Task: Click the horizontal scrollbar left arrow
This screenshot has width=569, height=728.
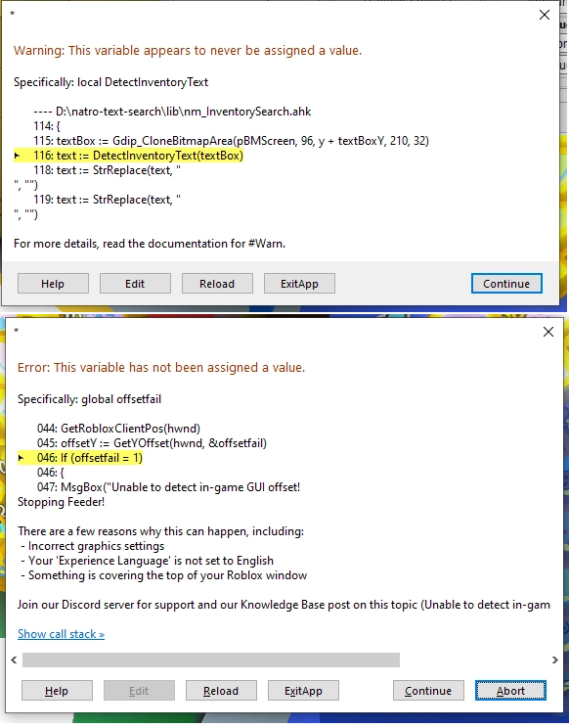Action: (x=14, y=660)
